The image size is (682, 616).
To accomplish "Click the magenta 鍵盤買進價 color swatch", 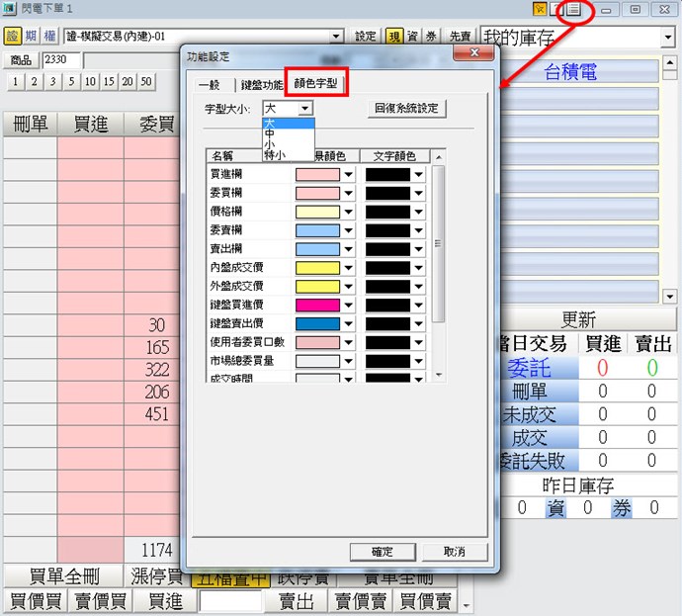I will (x=317, y=305).
